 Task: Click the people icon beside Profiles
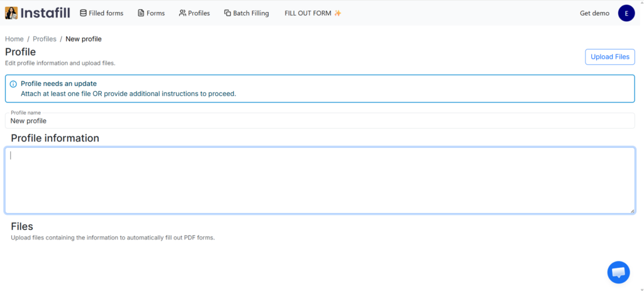pyautogui.click(x=182, y=13)
